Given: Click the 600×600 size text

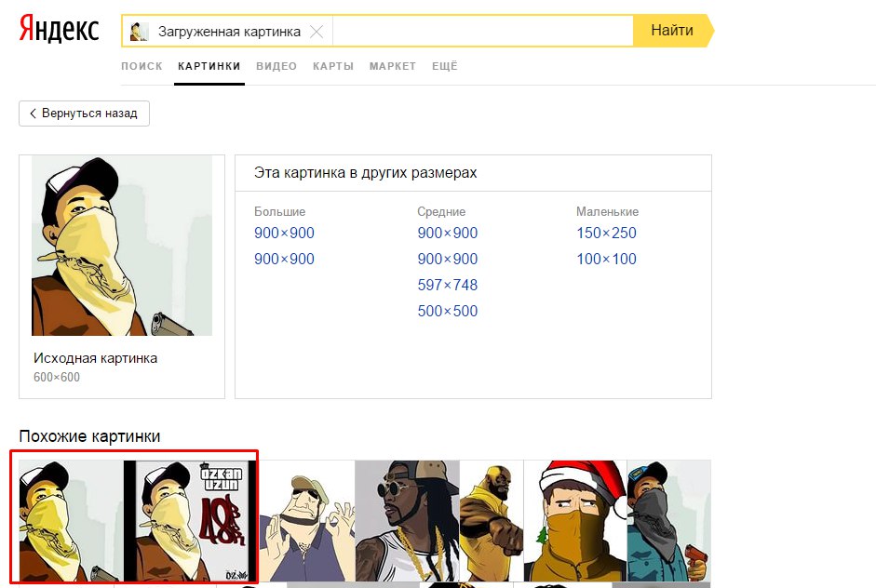Looking at the screenshot, I should tap(57, 378).
